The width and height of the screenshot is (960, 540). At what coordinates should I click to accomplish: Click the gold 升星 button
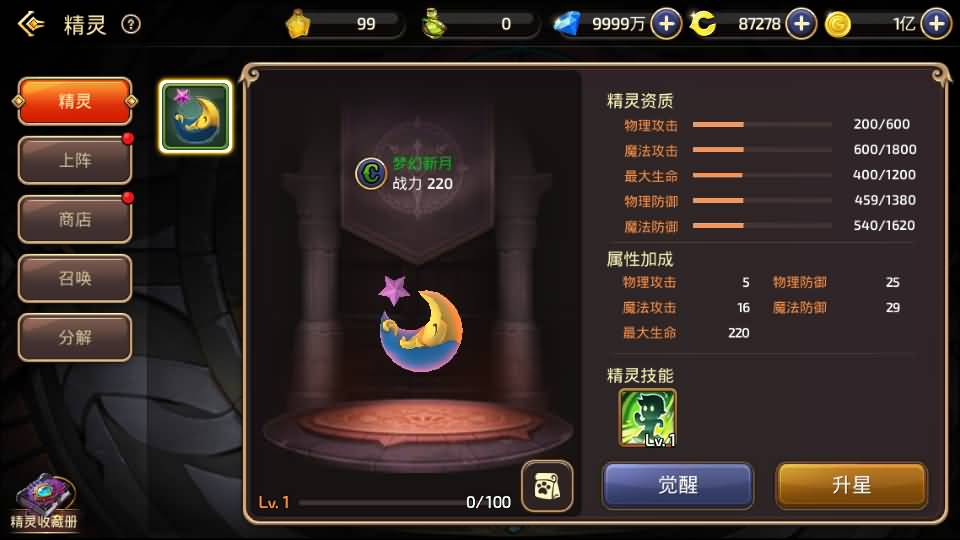(852, 486)
